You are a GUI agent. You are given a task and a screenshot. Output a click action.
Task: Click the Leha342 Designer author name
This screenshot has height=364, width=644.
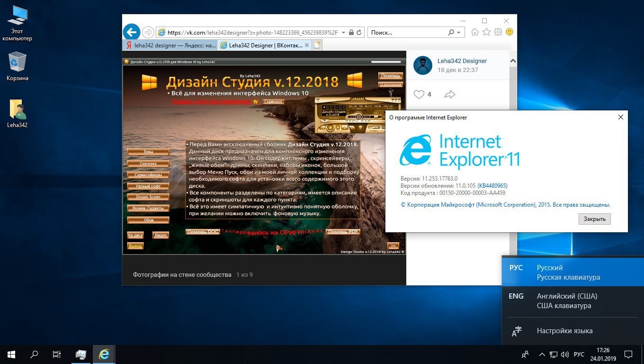point(462,61)
